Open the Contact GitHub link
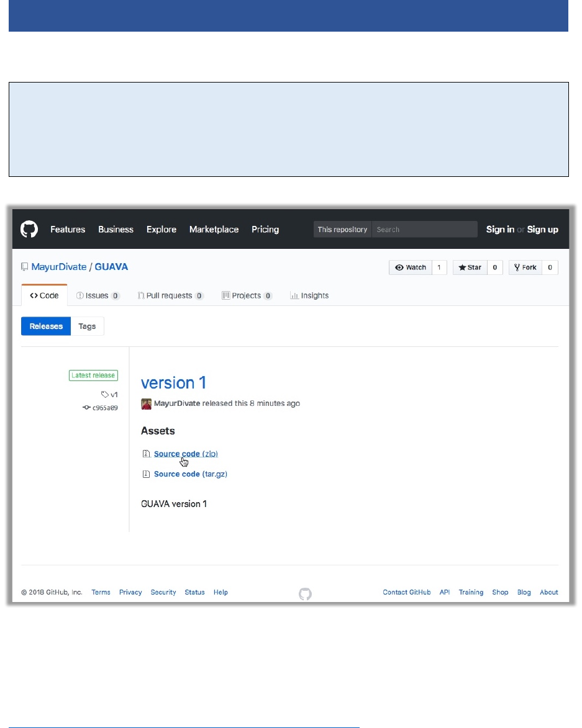This screenshot has width=582, height=728. coord(407,593)
